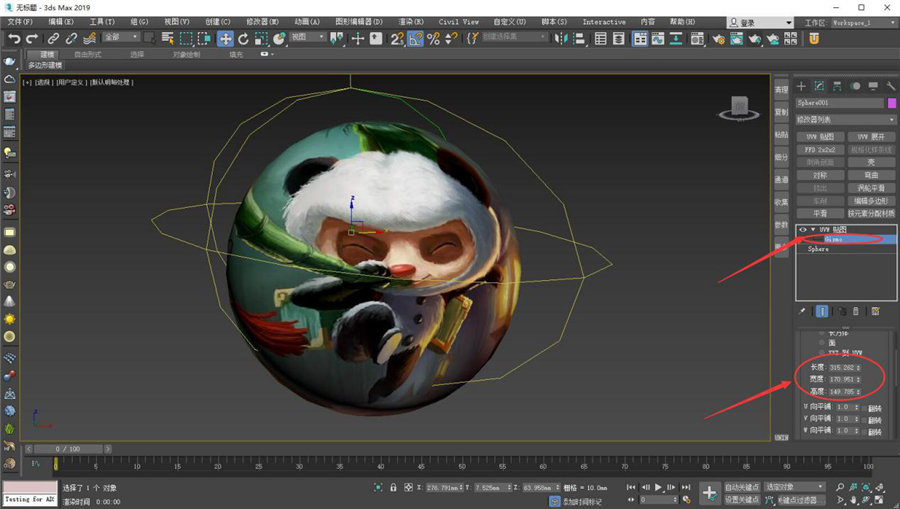Open the 渲染(R) menu
This screenshot has height=509, width=900.
pyautogui.click(x=411, y=22)
